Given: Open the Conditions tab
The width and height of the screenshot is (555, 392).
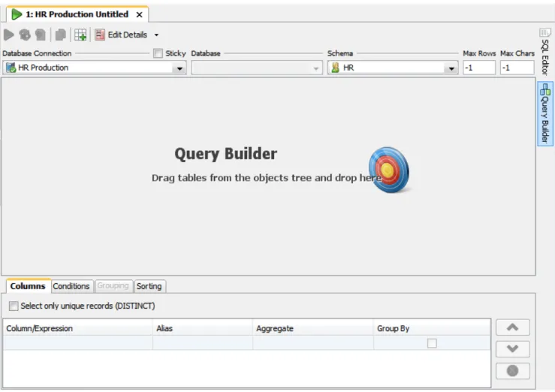Looking at the screenshot, I should [x=71, y=286].
